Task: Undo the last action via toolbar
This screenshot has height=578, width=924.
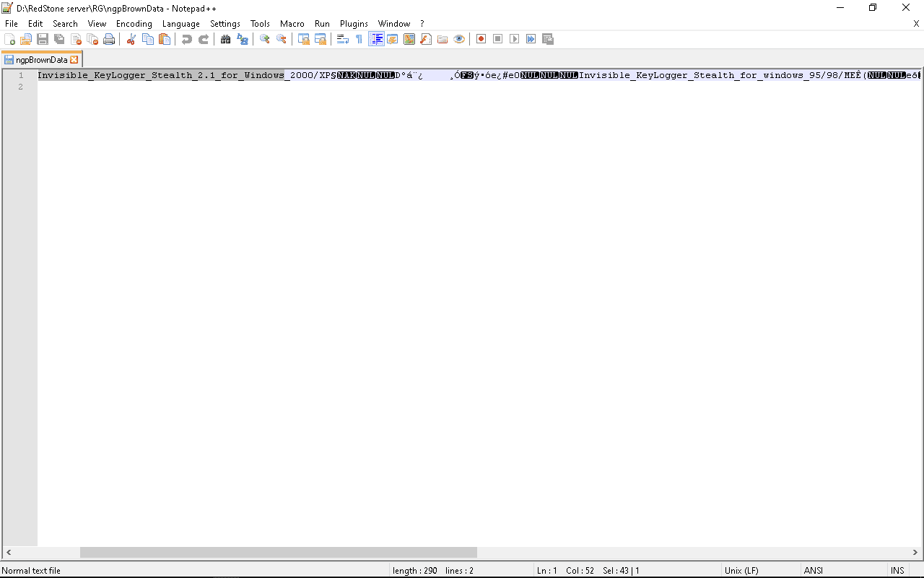Action: (187, 39)
